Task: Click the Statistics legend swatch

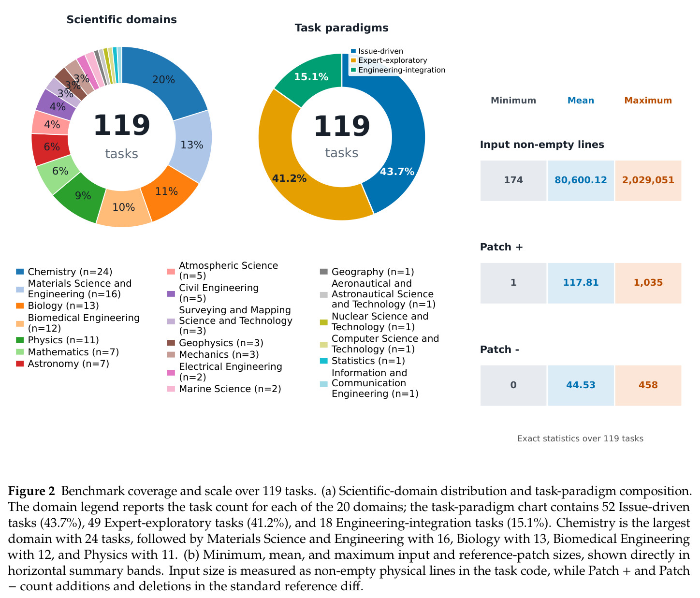Action: pyautogui.click(x=324, y=361)
